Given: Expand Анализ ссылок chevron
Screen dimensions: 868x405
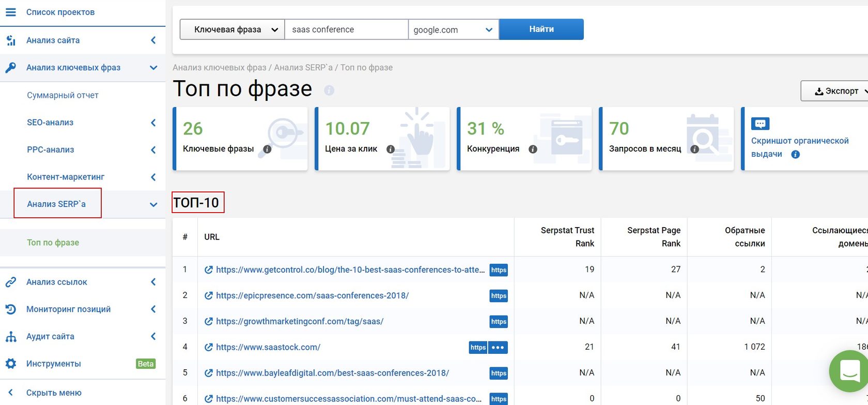Looking at the screenshot, I should pyautogui.click(x=153, y=282).
